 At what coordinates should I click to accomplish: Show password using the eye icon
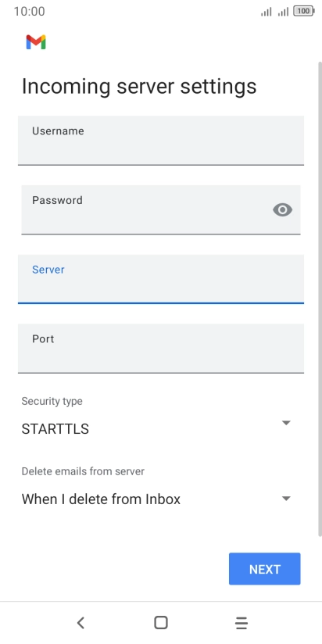coord(283,210)
